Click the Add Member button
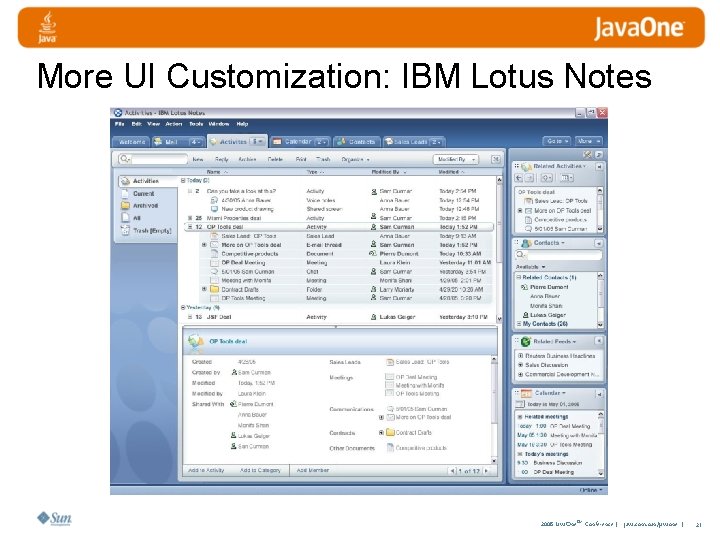720x540 pixels. coord(312,470)
